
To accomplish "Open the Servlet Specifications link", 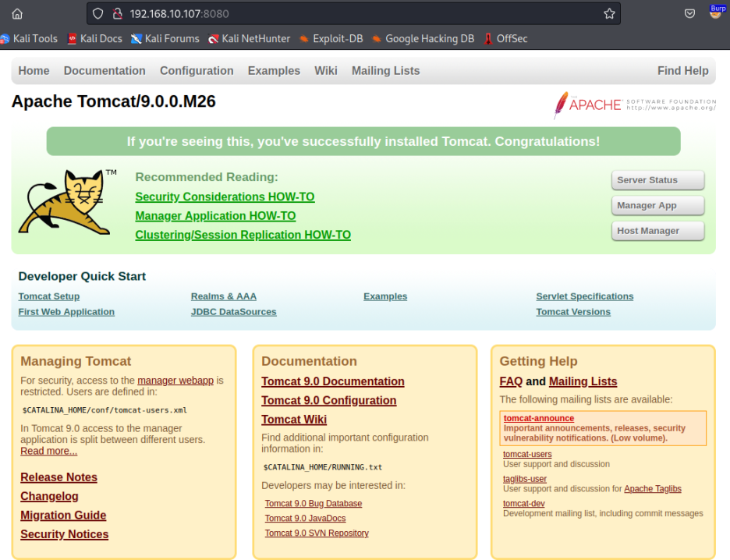I will coord(585,296).
